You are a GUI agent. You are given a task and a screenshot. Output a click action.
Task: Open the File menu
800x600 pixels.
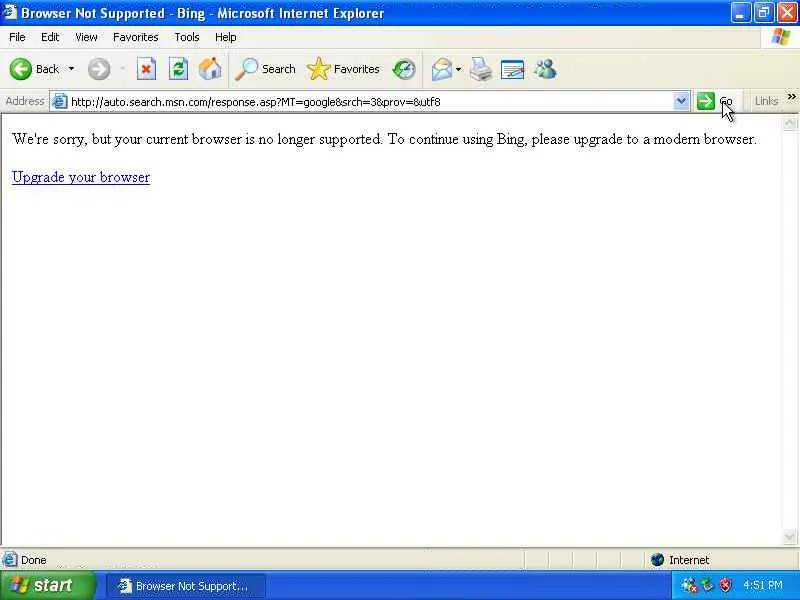coord(17,37)
